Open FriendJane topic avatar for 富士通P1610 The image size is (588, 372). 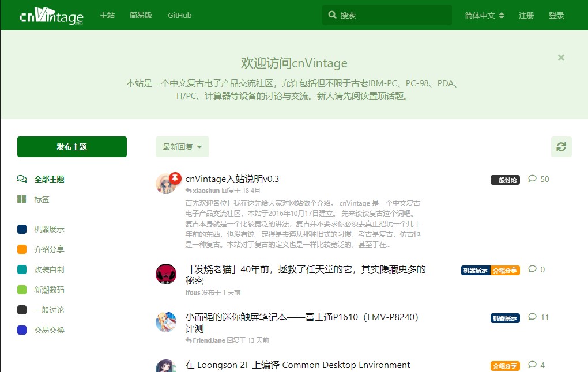(x=166, y=322)
